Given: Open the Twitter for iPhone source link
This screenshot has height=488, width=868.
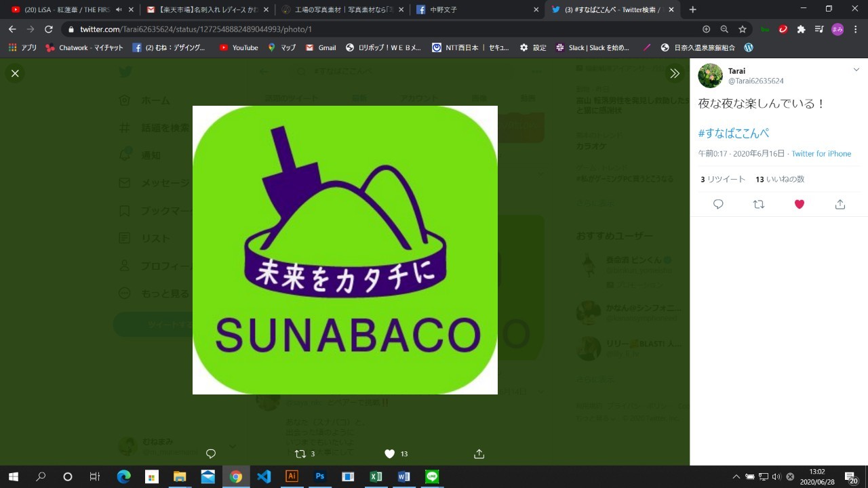Looking at the screenshot, I should (821, 154).
